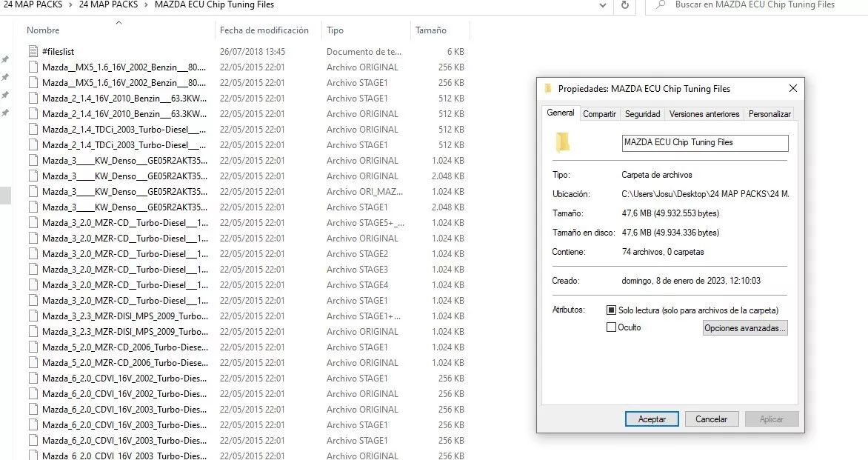Open the address bar history dropdown chevron

[603, 5]
